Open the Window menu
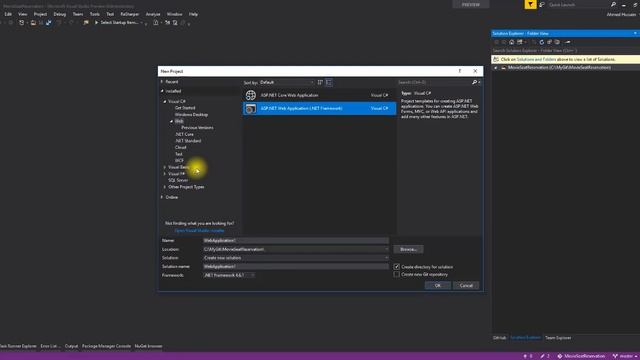This screenshot has width=640, height=360. [x=174, y=14]
